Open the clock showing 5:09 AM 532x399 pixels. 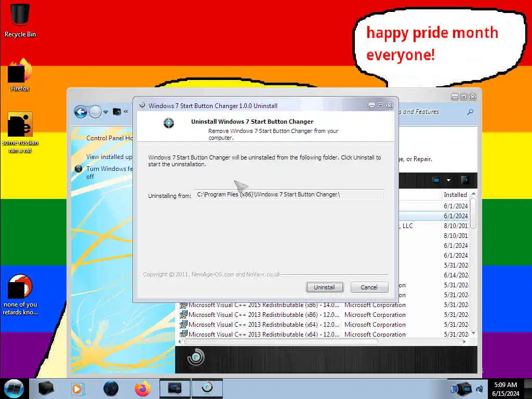(506, 389)
